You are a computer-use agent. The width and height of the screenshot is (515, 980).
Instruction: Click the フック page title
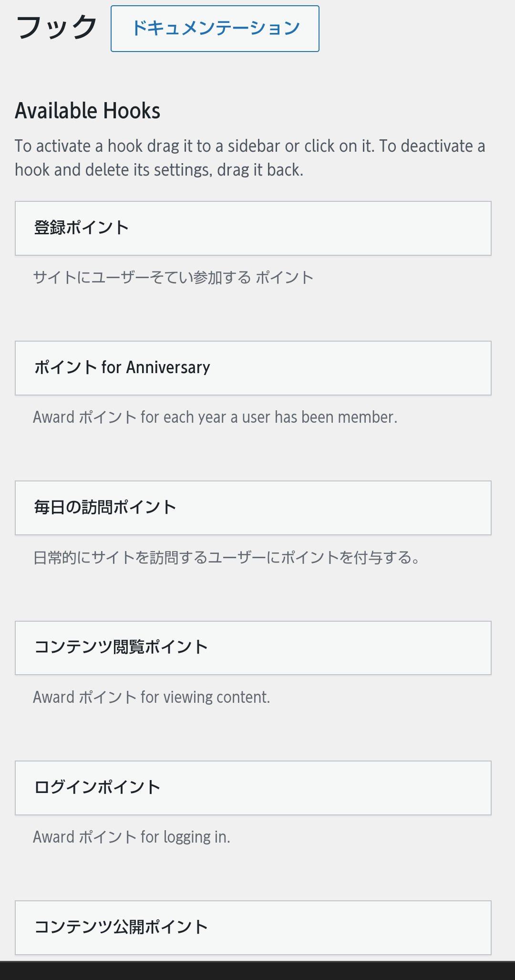(x=57, y=28)
